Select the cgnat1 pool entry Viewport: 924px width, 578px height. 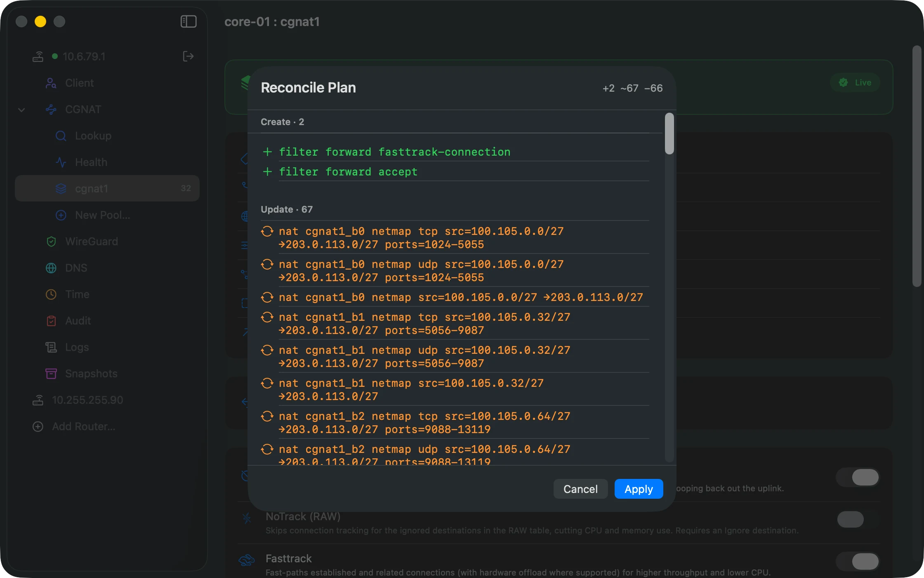point(107,188)
